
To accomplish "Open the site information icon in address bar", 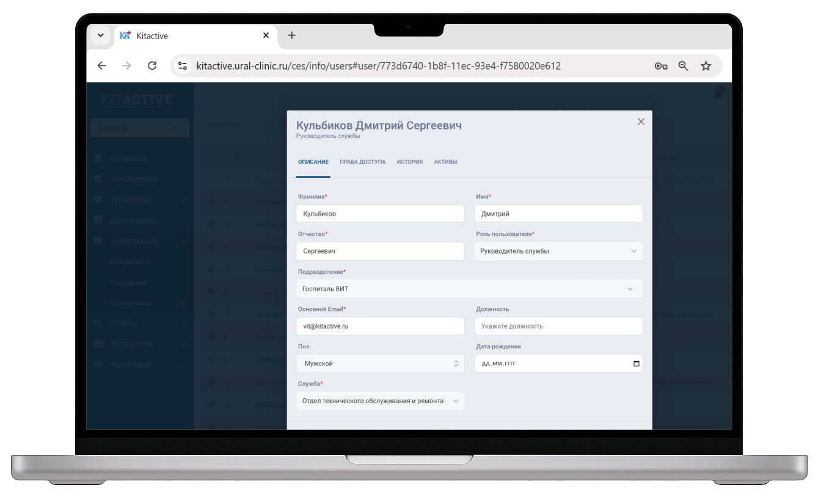I will [181, 66].
